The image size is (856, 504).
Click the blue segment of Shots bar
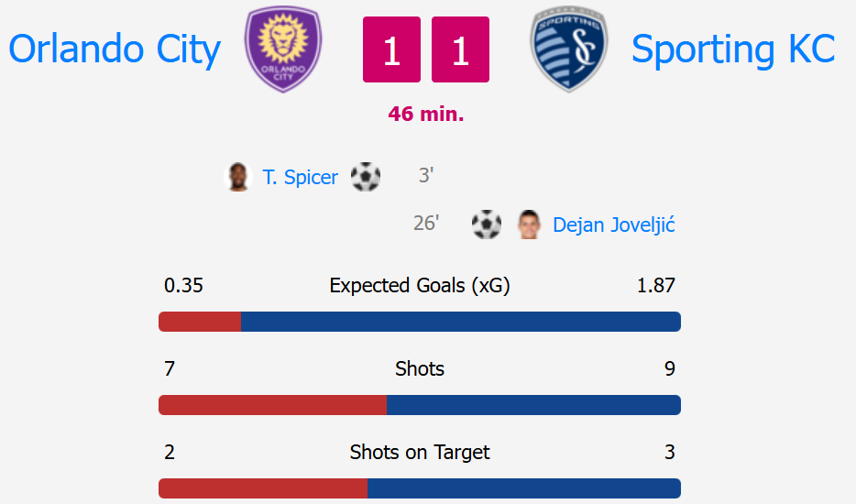(534, 405)
